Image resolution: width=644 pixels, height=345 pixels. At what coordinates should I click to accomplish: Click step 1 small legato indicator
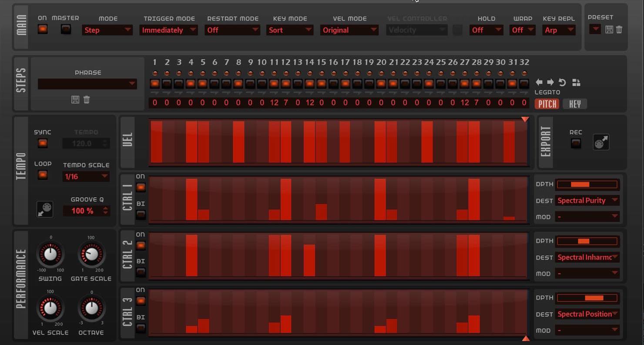point(155,93)
